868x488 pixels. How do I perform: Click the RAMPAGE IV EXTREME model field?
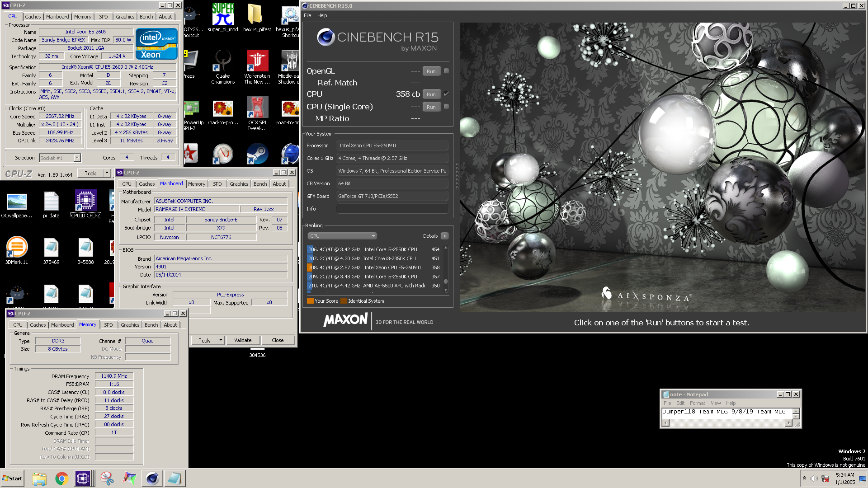click(196, 209)
